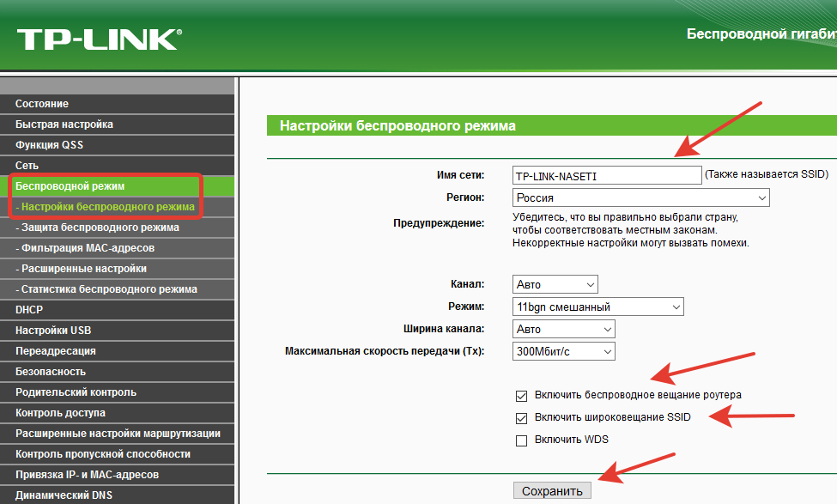The height and width of the screenshot is (504, 837).
Task: Click the Максимальная скорость передачи (Tx) label
Action: [x=385, y=351]
